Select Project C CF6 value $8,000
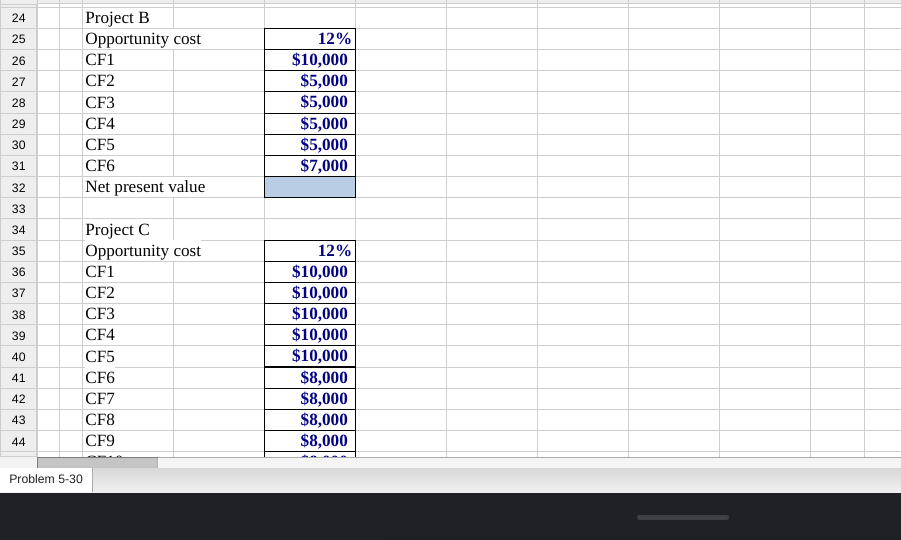 tap(310, 378)
